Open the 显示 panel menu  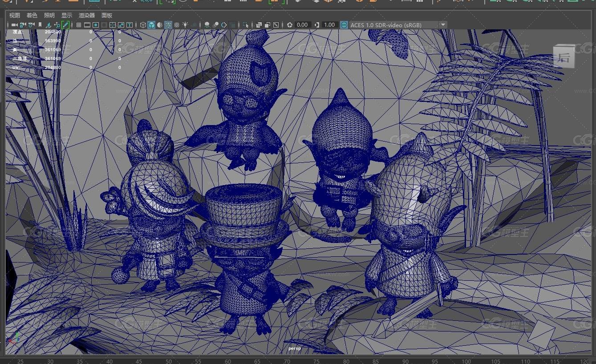[66, 15]
